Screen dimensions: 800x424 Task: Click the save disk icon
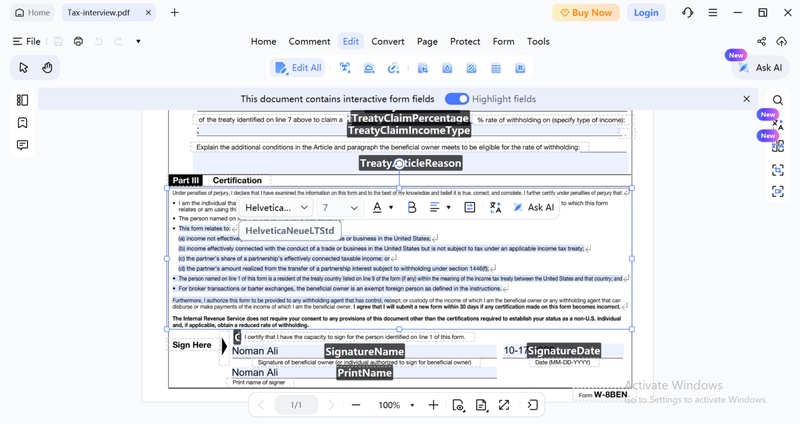click(x=58, y=41)
